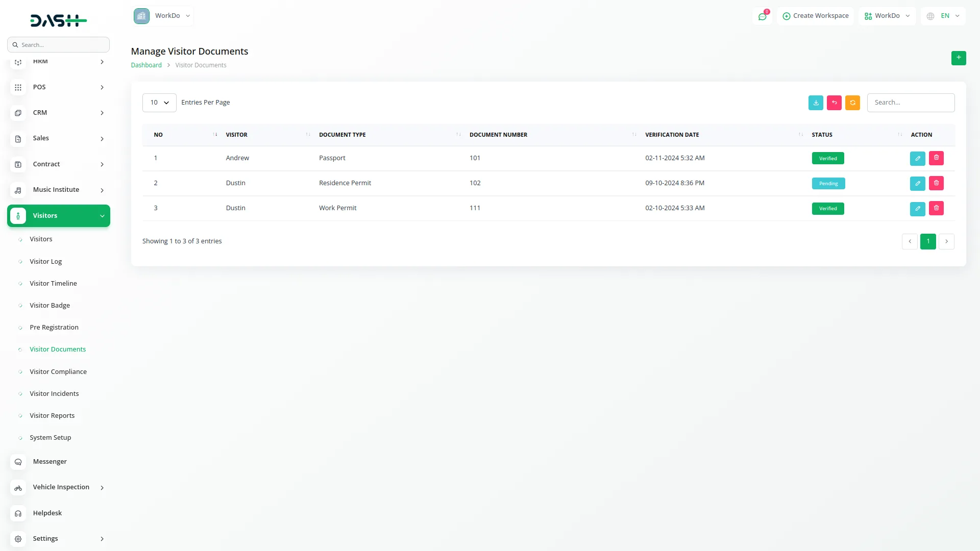Click the Create Workspace button

click(x=815, y=16)
